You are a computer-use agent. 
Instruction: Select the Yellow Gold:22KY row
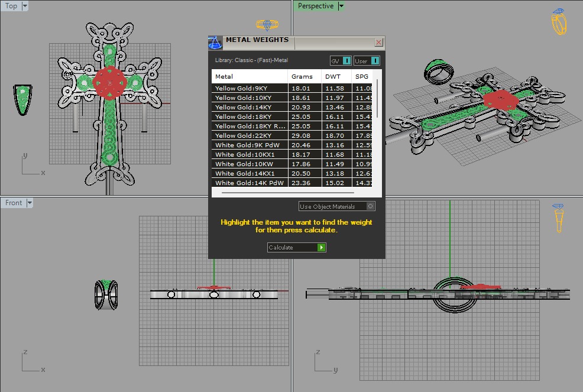click(x=292, y=136)
